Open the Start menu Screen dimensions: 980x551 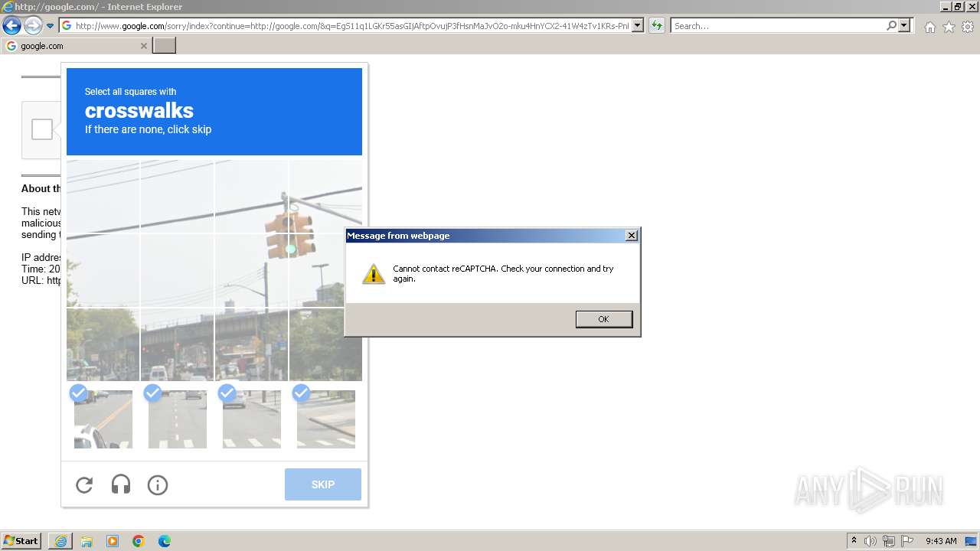21,541
